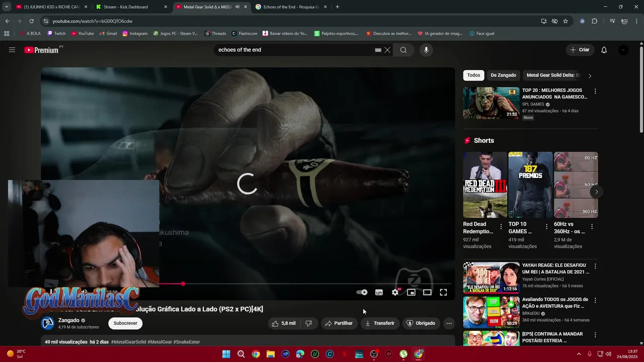Open TOP 20 Melhores Jogos video thumbnail
This screenshot has width=644, height=362.
point(491,103)
